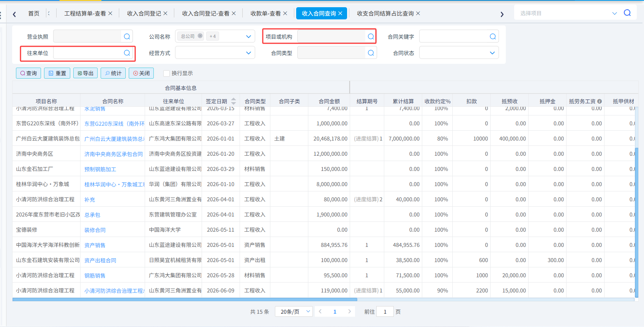The height and width of the screenshot is (327, 644).
Task: Close the 收支合同结算占比查询 tab
Action: click(418, 13)
